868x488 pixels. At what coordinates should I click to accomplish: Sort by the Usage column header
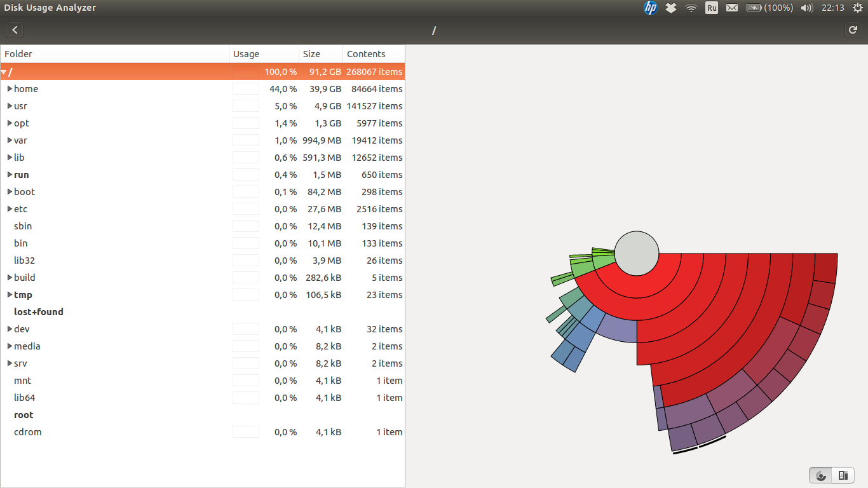pos(264,54)
